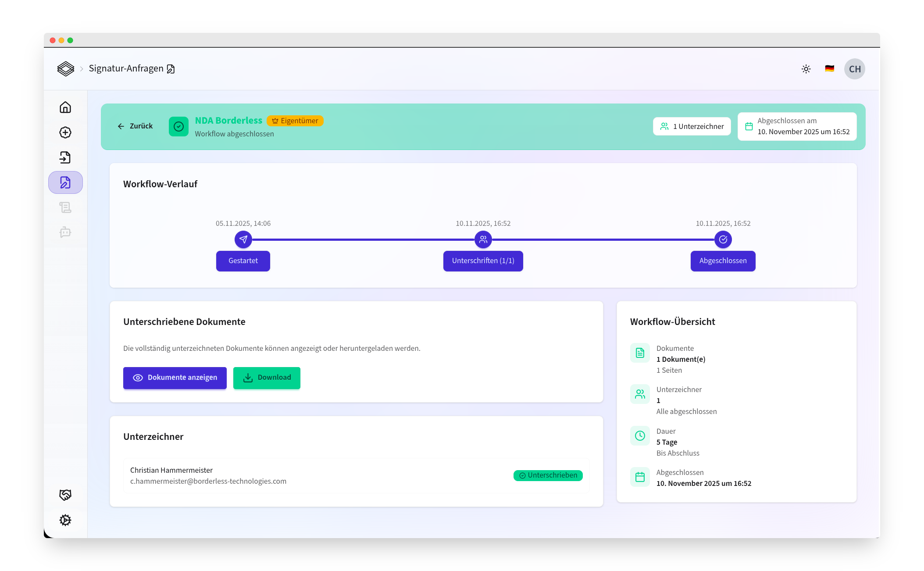Select the Signatur-Anfragen document icon in sidebar
Image resolution: width=924 pixels, height=571 pixels.
click(x=65, y=182)
